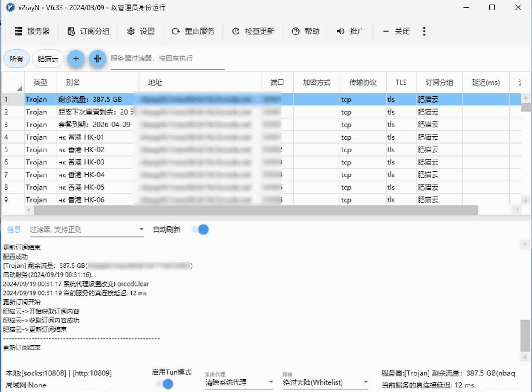532x392 pixels.
Task: Click the 推广 promotion item
Action: 351,31
